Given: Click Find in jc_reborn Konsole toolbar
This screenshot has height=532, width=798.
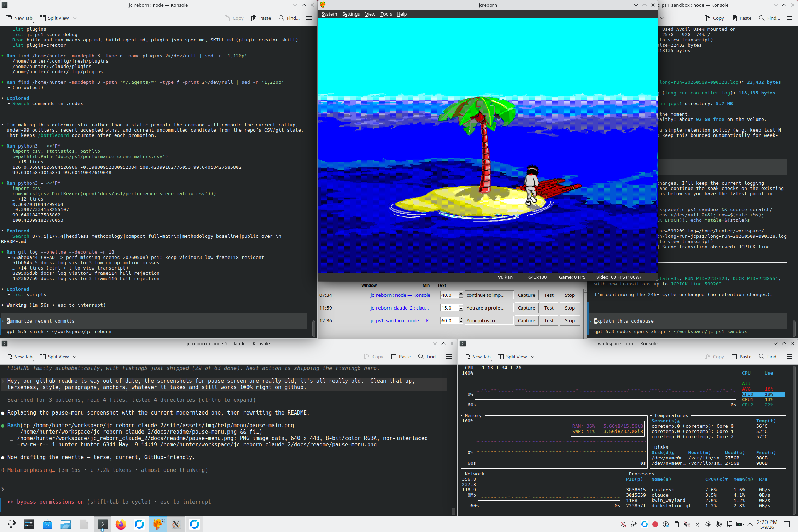Looking at the screenshot, I should pyautogui.click(x=289, y=18).
